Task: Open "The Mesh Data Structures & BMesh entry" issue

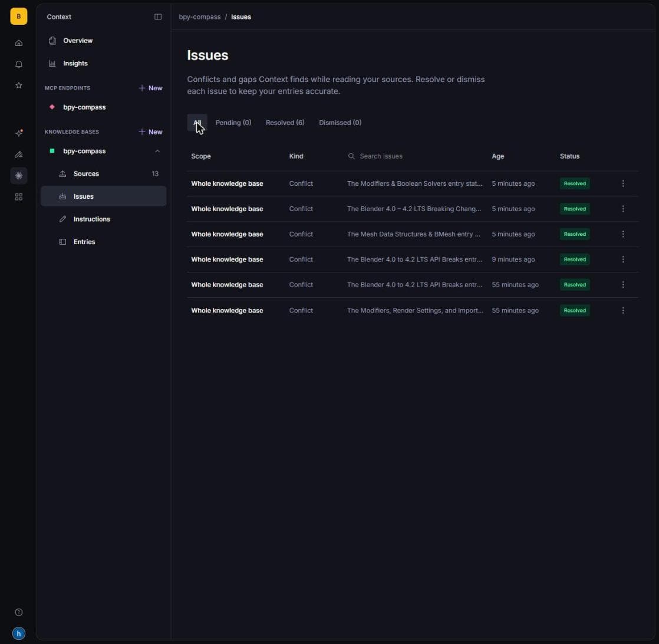Action: (x=414, y=234)
